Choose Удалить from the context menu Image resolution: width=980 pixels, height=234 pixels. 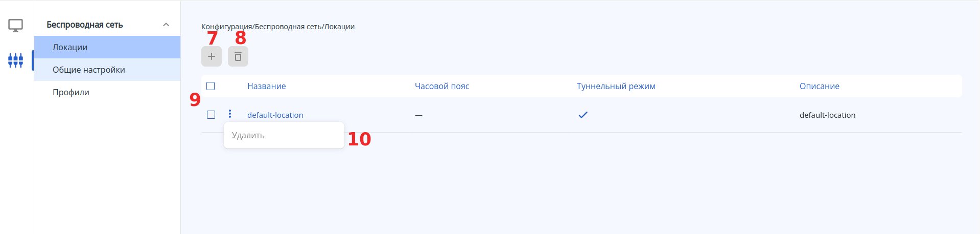pos(248,135)
